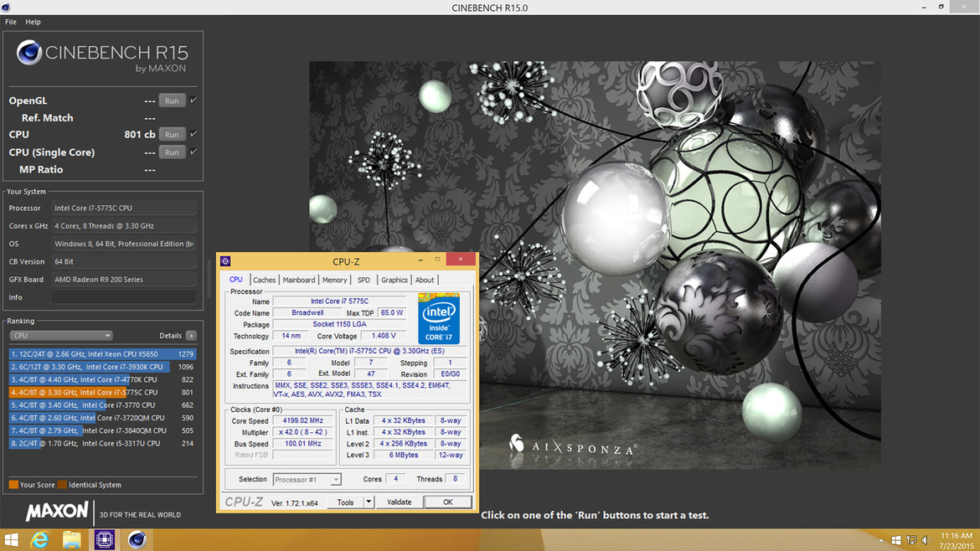Open the Windows Start button

pyautogui.click(x=11, y=540)
